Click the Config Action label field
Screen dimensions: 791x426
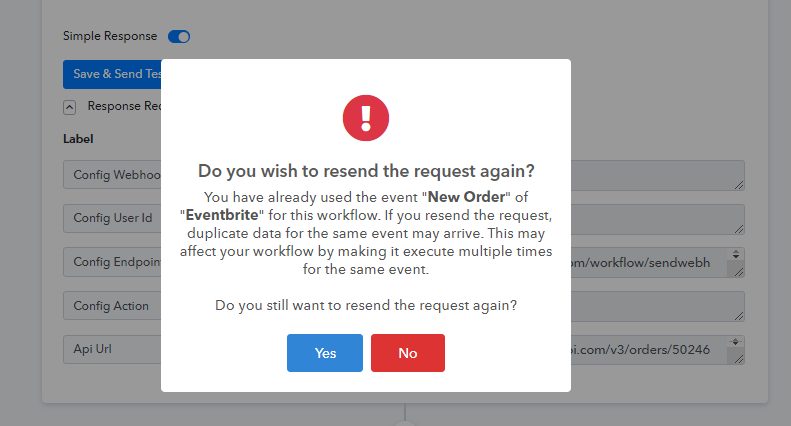[x=112, y=306]
